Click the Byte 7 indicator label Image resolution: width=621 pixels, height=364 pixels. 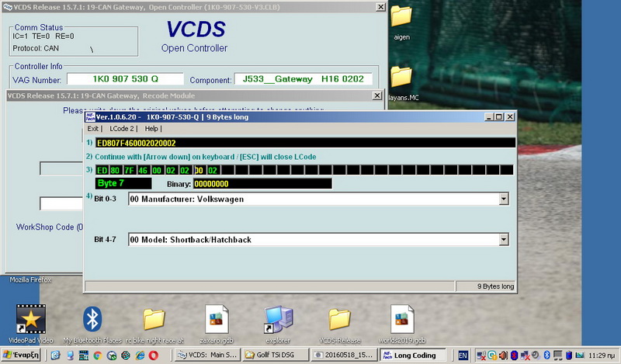click(x=123, y=183)
